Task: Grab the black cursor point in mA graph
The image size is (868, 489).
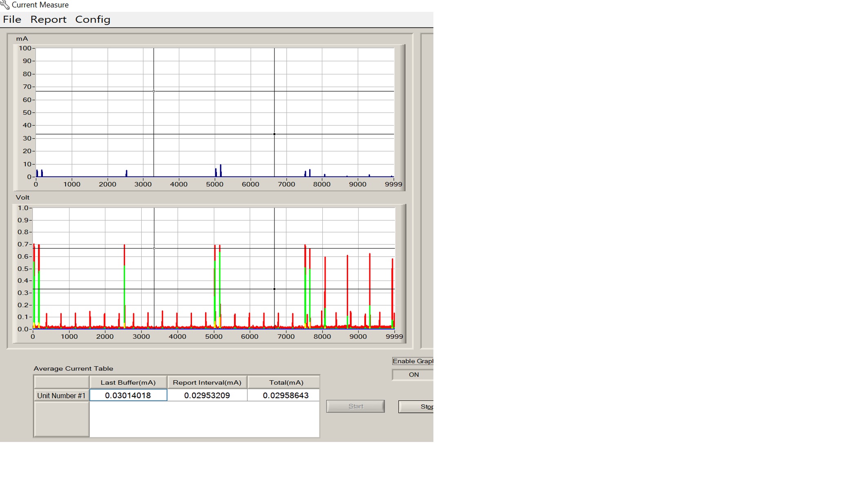Action: [274, 134]
